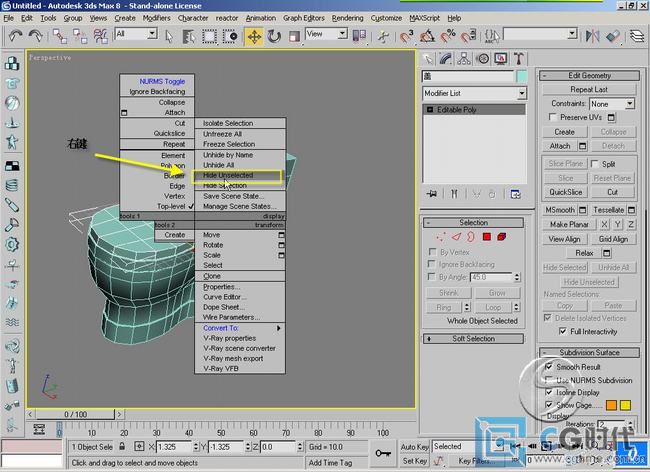Image resolution: width=650 pixels, height=472 pixels.
Task: Toggle the Split checkbox
Action: (594, 164)
